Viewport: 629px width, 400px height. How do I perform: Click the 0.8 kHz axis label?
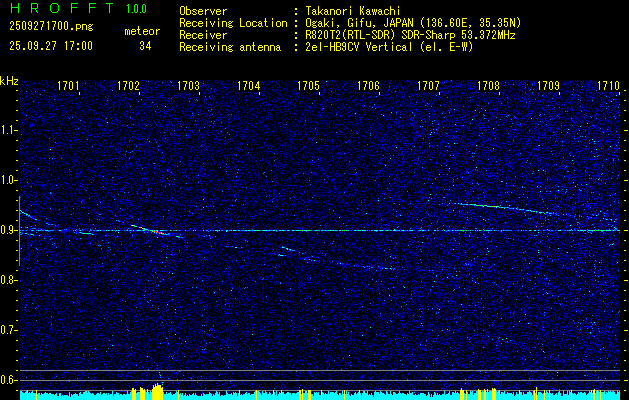tap(8, 280)
